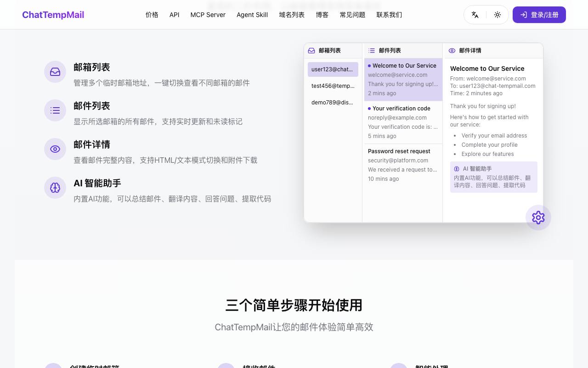
Task: Click the Time: 2 minutes ago line
Action: pyautogui.click(x=476, y=93)
